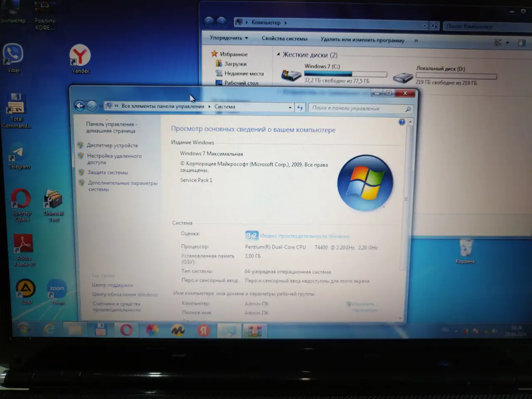
Task: Open Диспетчер устройств link
Action: coord(112,145)
